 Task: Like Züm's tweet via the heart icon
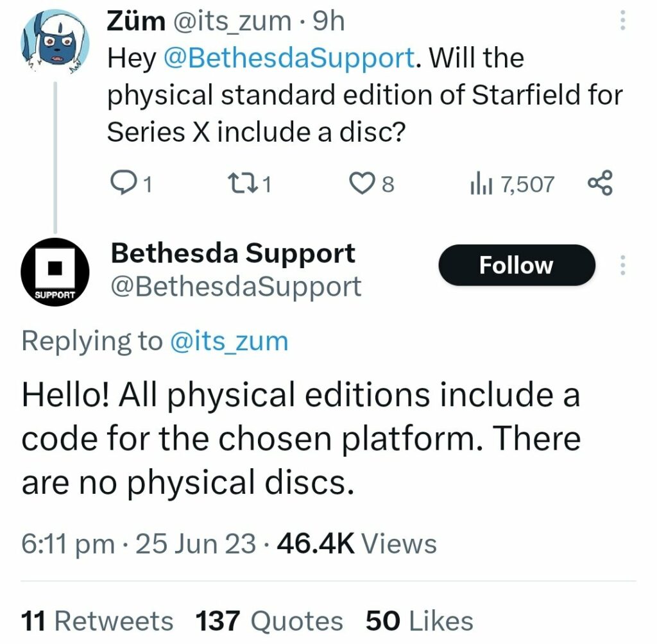pyautogui.click(x=363, y=184)
